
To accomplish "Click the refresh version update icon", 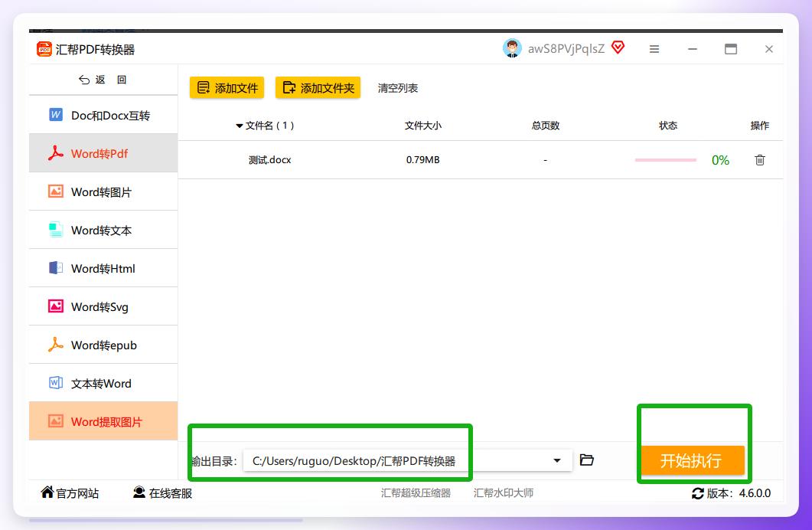I will pyautogui.click(x=697, y=493).
